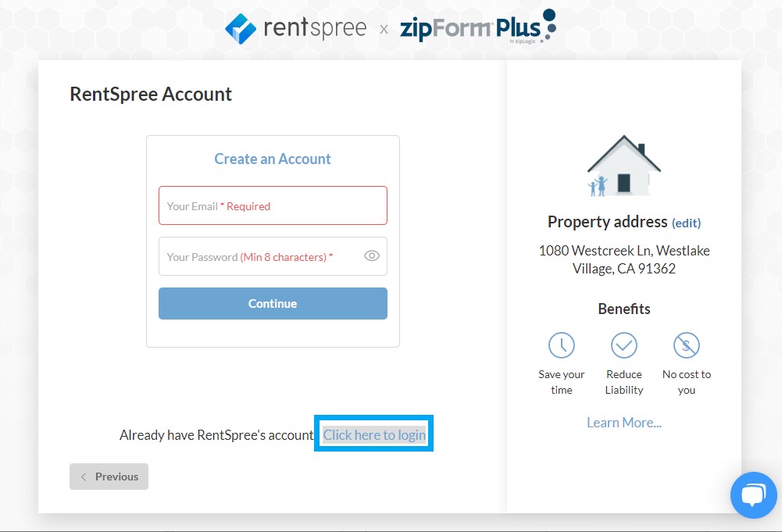Focus the Your Password input field
This screenshot has height=532, width=782.
tap(258, 257)
